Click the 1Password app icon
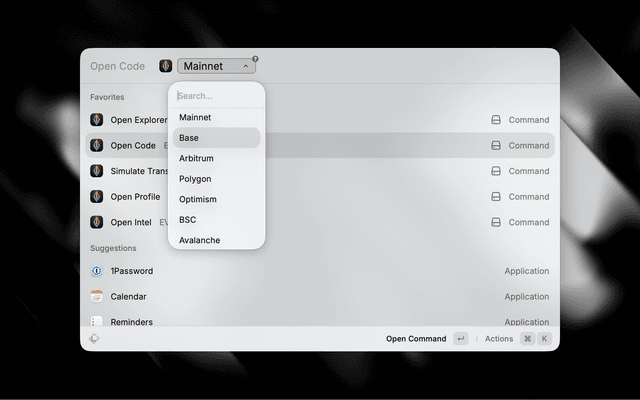This screenshot has height=400, width=640. 97,271
